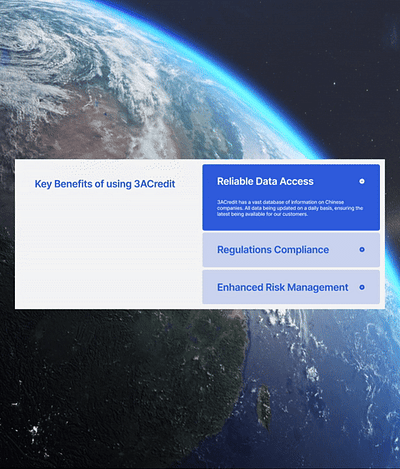Viewport: 400px width, 469px height.
Task: Click the 3ACredit database description paragraph
Action: (290, 208)
